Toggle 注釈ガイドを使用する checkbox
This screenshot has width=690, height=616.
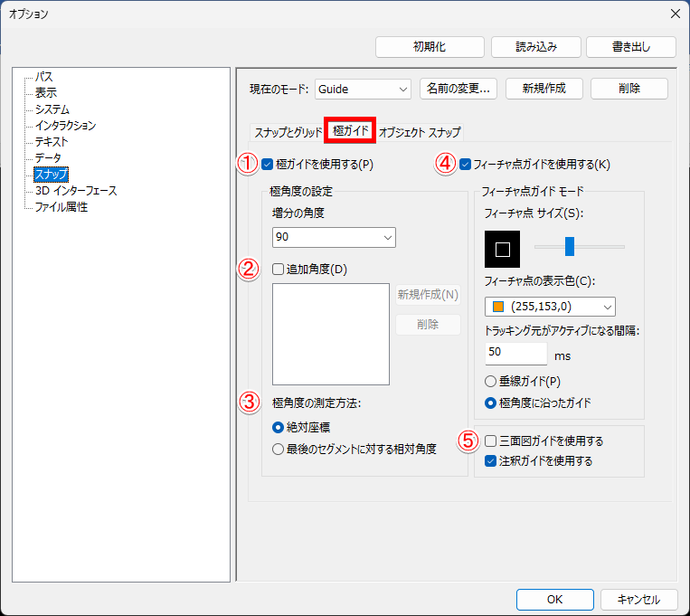[491, 461]
